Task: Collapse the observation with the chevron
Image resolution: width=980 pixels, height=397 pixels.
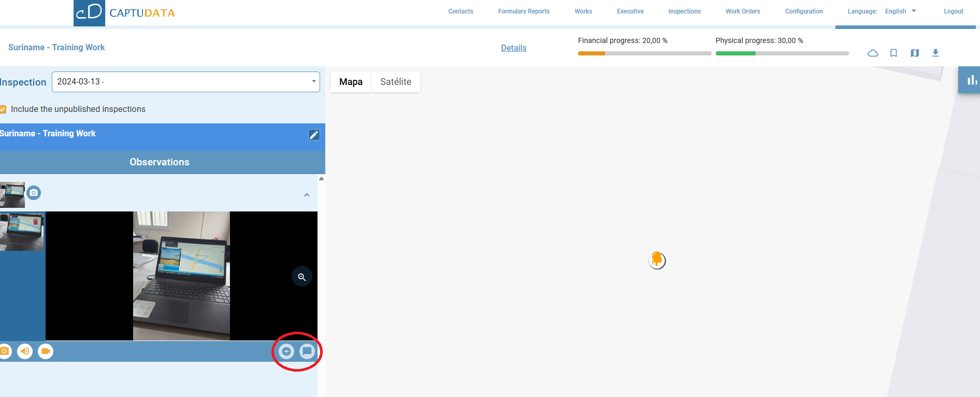Action: [307, 195]
